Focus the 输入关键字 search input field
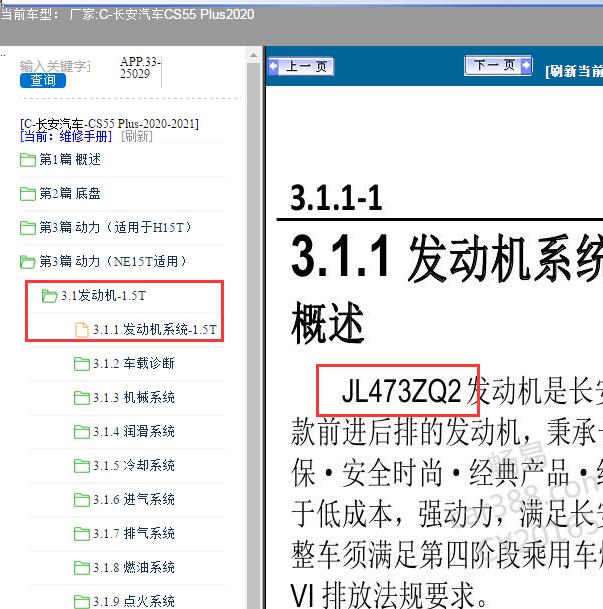 (55, 66)
